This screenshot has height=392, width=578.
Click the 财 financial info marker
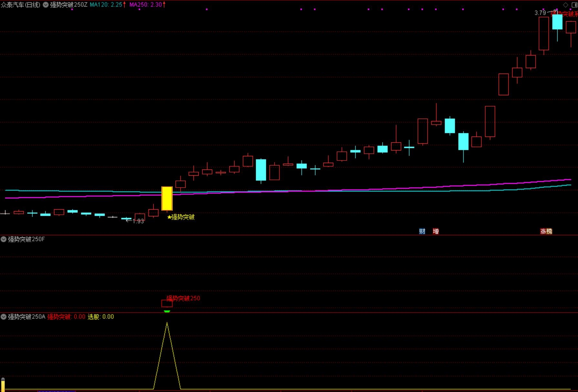click(x=422, y=231)
